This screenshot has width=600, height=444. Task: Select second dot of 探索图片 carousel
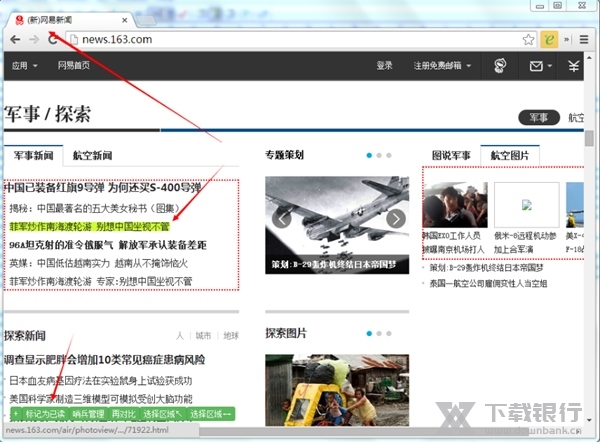point(379,334)
